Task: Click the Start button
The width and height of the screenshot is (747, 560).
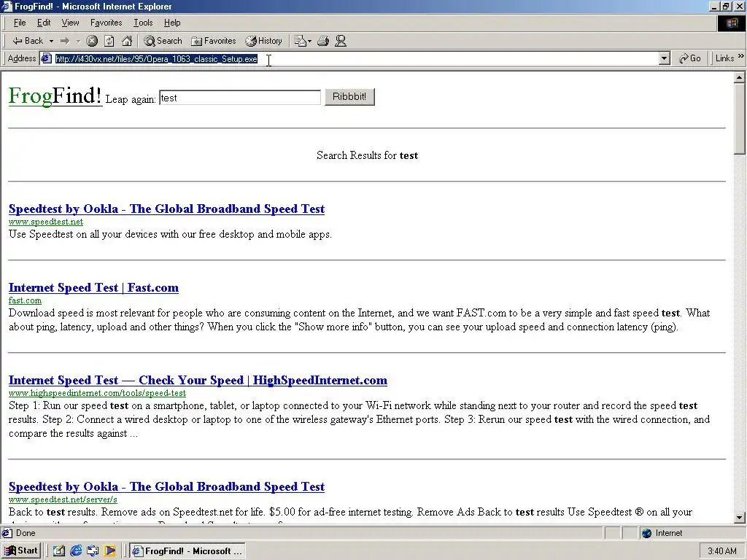Action: click(21, 551)
